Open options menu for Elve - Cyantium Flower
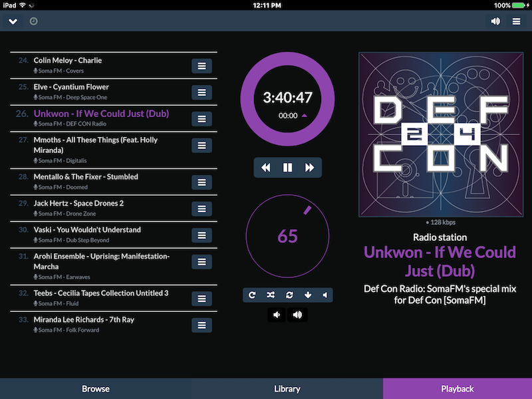532x399 pixels. (201, 92)
